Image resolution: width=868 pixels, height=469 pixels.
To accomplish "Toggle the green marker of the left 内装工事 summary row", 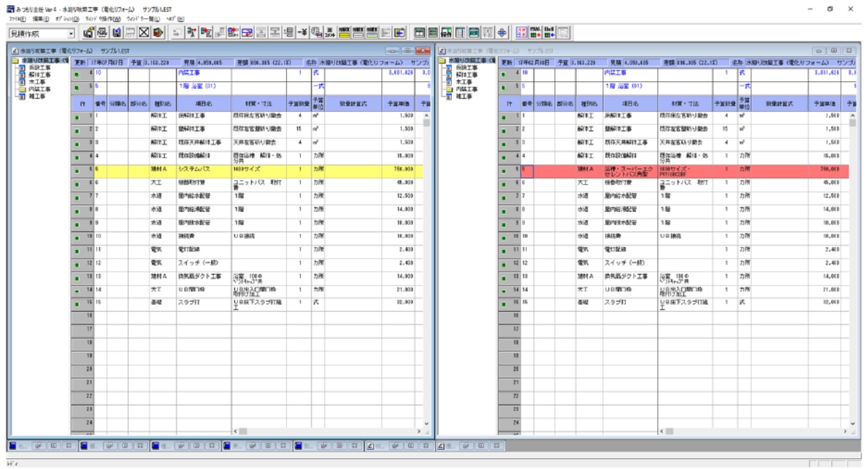I will point(77,75).
